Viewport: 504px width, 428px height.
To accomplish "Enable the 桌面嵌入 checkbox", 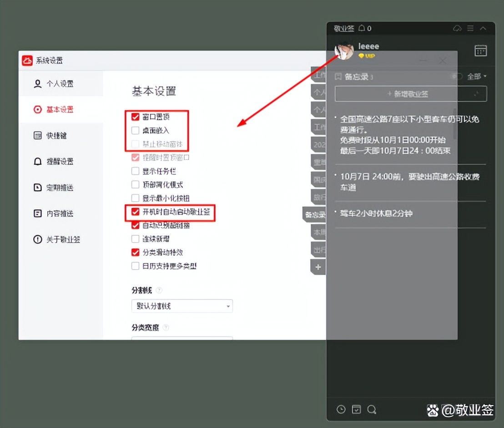I will tap(135, 129).
